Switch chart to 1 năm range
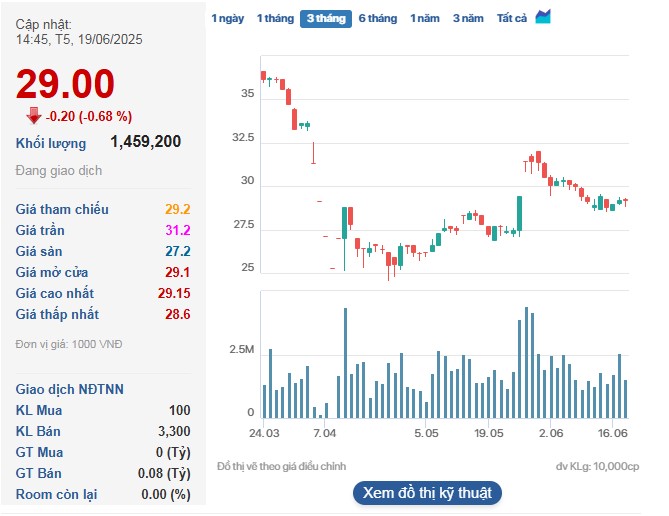The height and width of the screenshot is (516, 669). [x=425, y=18]
